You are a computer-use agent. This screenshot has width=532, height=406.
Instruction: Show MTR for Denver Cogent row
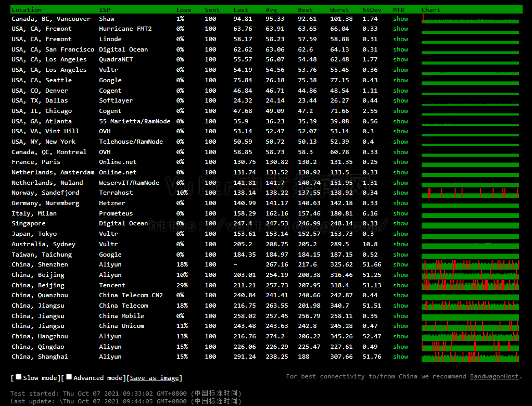tap(400, 91)
